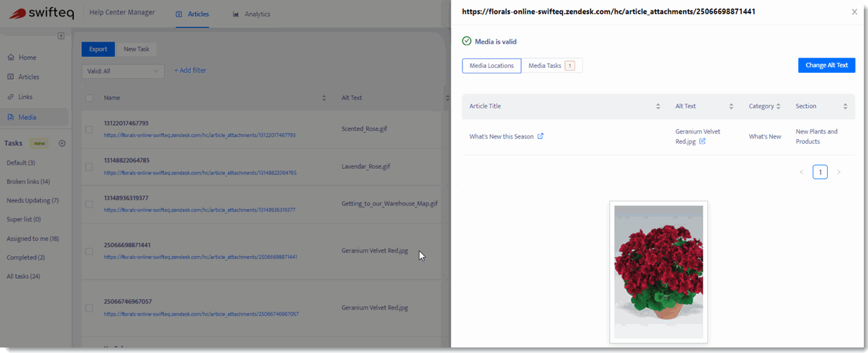This screenshot has width=868, height=353.
Task: Select the Media Locations tab
Action: [491, 66]
